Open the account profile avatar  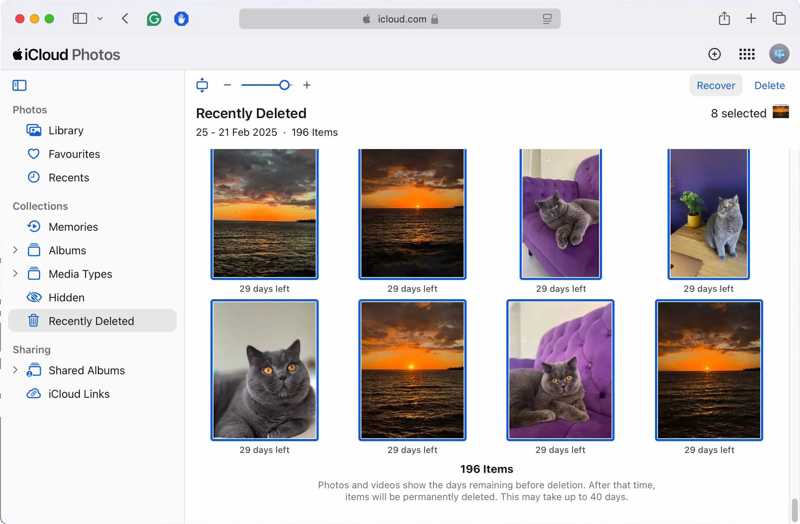click(x=779, y=54)
